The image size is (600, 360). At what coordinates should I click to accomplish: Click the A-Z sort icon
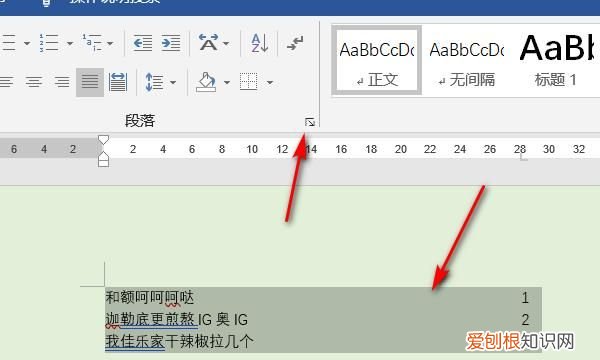[x=259, y=43]
